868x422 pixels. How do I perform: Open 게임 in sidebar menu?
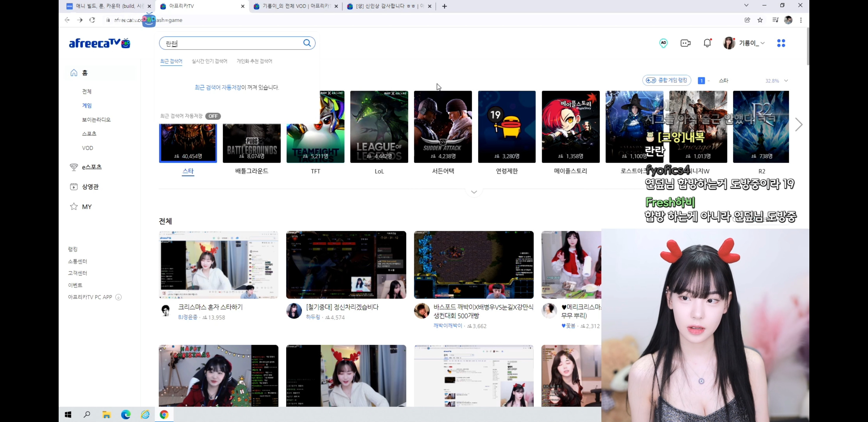pyautogui.click(x=87, y=105)
